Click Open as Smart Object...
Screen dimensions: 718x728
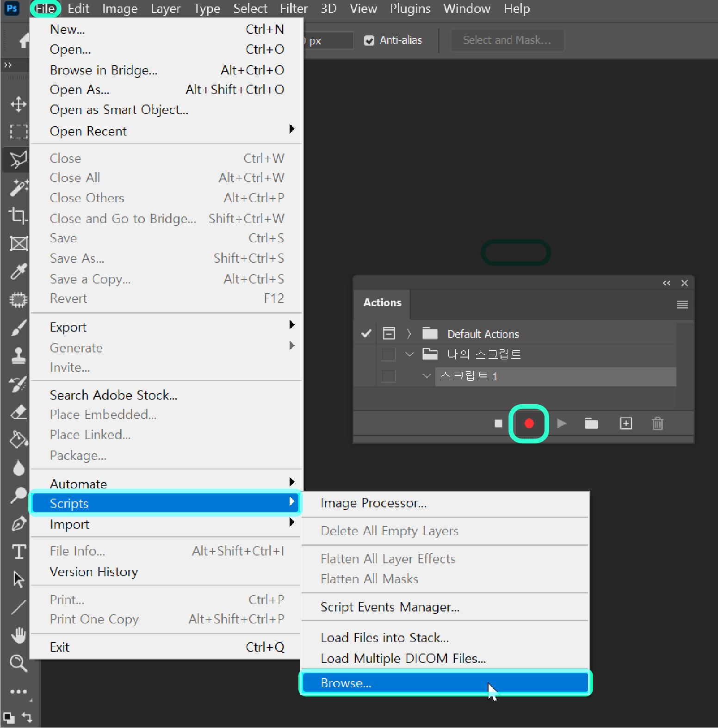(167, 110)
